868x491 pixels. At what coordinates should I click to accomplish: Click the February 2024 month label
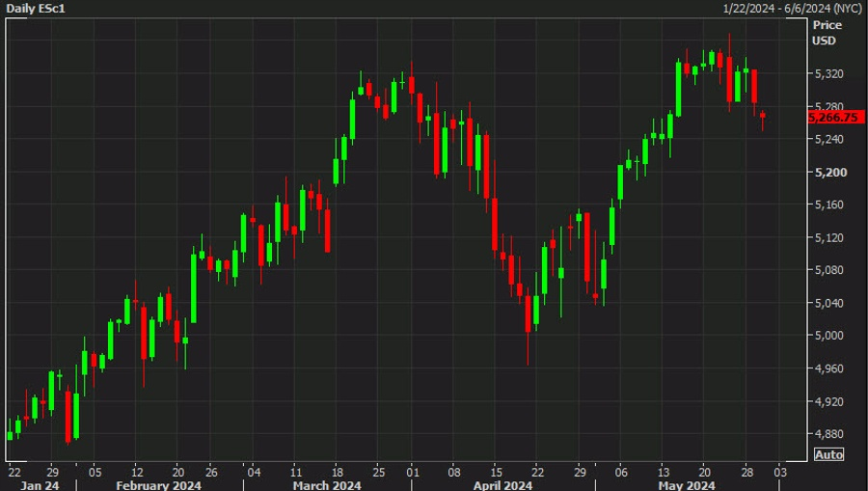click(x=158, y=485)
